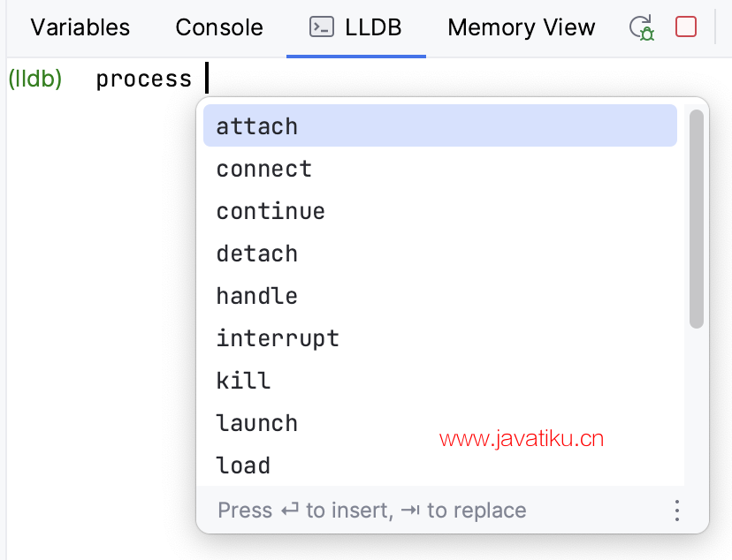Select the LLDB tab
This screenshot has height=560, width=732.
click(x=356, y=27)
